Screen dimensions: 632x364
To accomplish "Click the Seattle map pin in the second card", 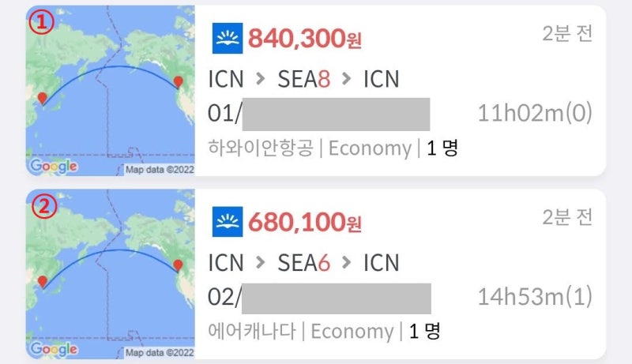I will pyautogui.click(x=178, y=265).
